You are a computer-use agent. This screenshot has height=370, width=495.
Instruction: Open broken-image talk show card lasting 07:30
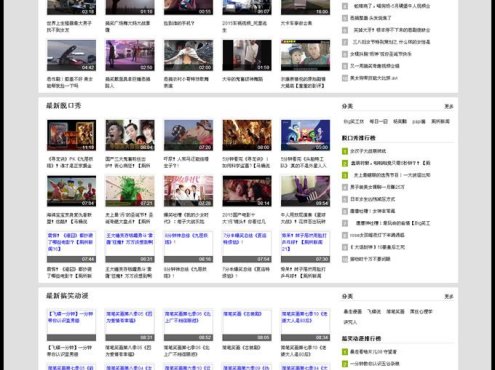pos(305,247)
